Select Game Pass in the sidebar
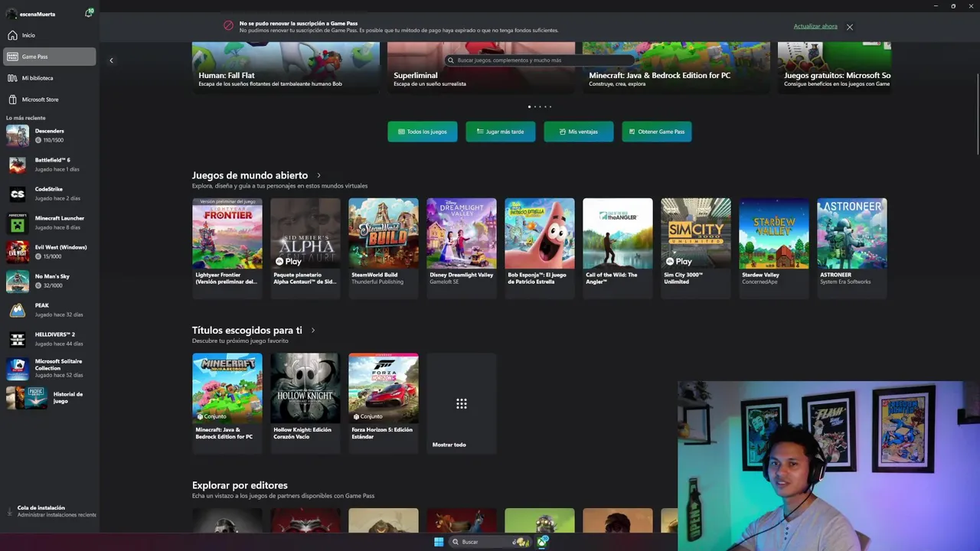The height and width of the screenshot is (551, 980). (x=50, y=57)
